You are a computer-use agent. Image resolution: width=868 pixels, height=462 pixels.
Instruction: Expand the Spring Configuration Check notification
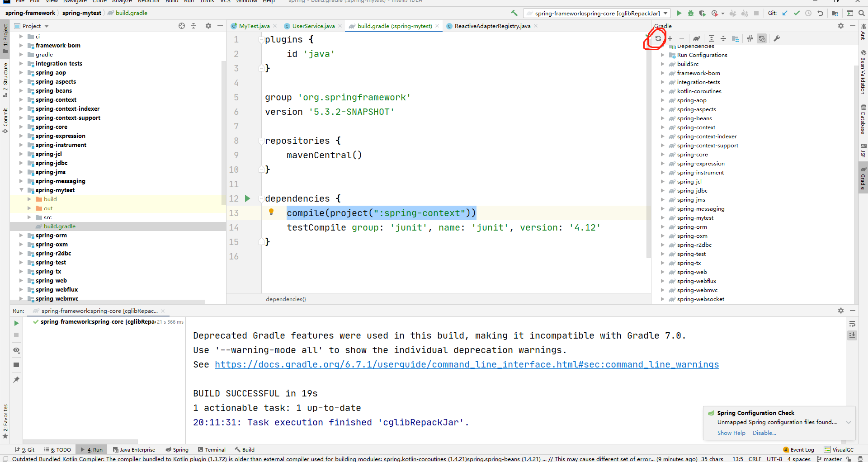pyautogui.click(x=849, y=422)
